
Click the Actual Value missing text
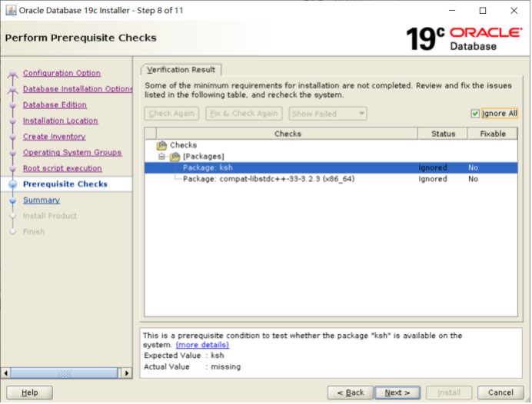click(225, 367)
